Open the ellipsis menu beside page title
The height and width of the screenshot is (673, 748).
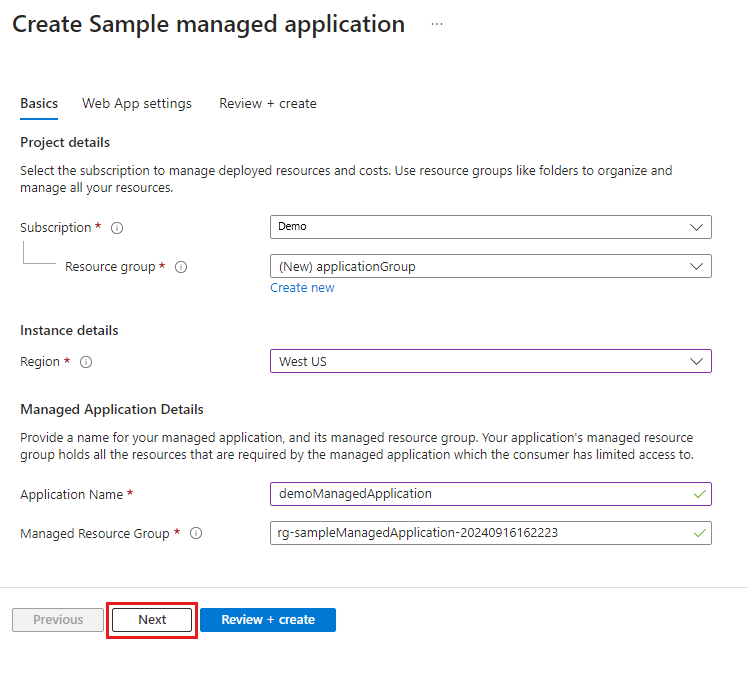click(x=437, y=25)
